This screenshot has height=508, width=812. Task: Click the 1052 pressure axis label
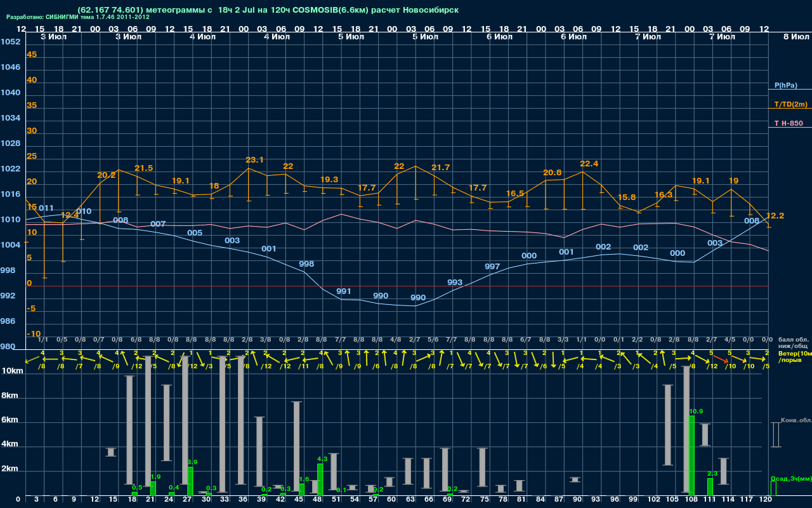click(x=10, y=42)
